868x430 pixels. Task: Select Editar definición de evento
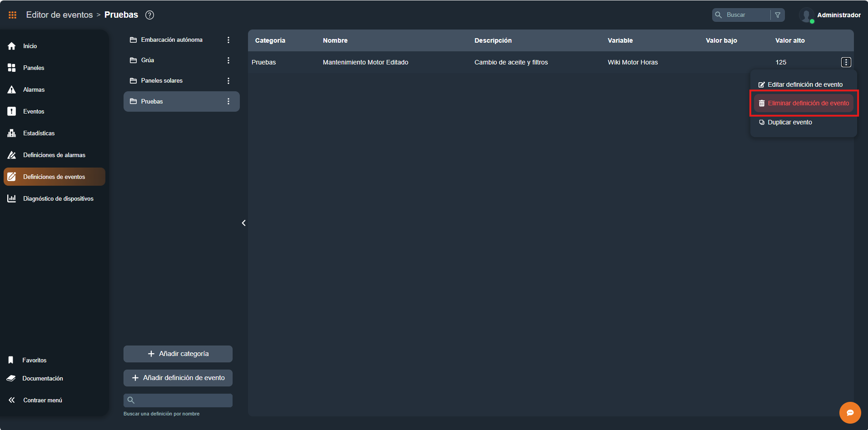click(x=804, y=84)
